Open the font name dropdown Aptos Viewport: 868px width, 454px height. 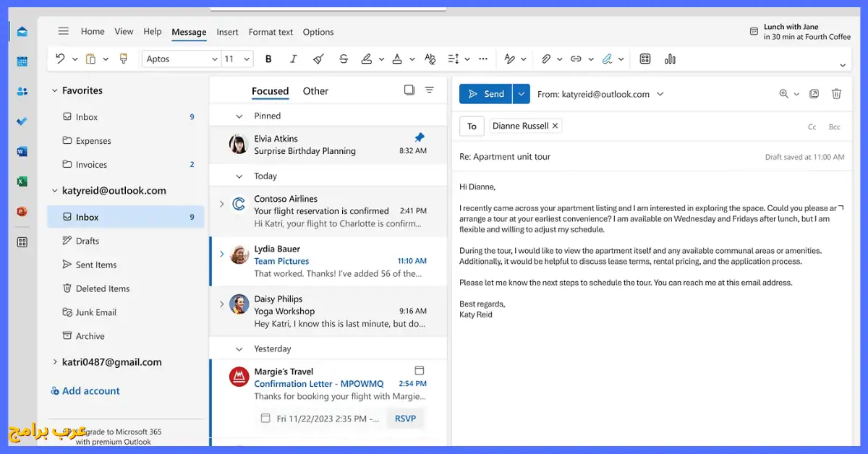point(182,59)
